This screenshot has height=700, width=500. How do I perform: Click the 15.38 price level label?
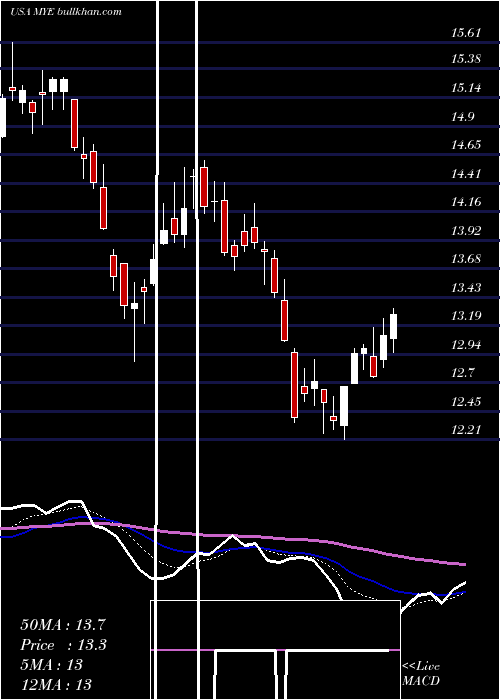pos(466,58)
